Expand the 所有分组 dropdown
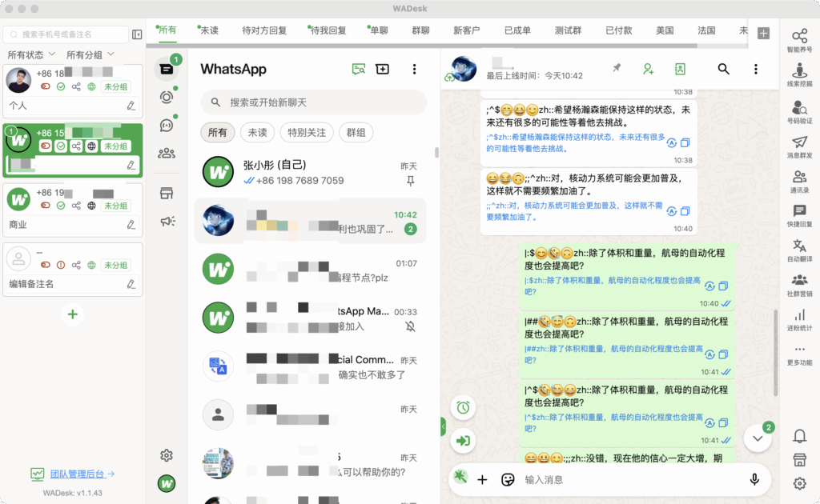 90,54
